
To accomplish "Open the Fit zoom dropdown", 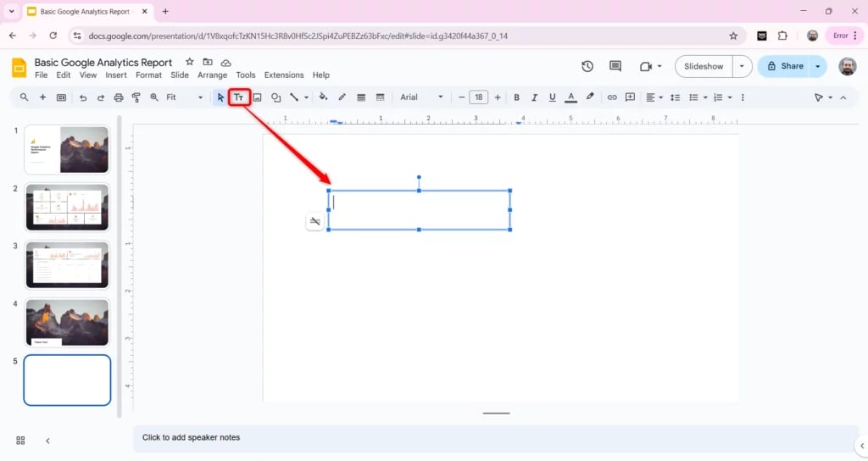I will [185, 97].
